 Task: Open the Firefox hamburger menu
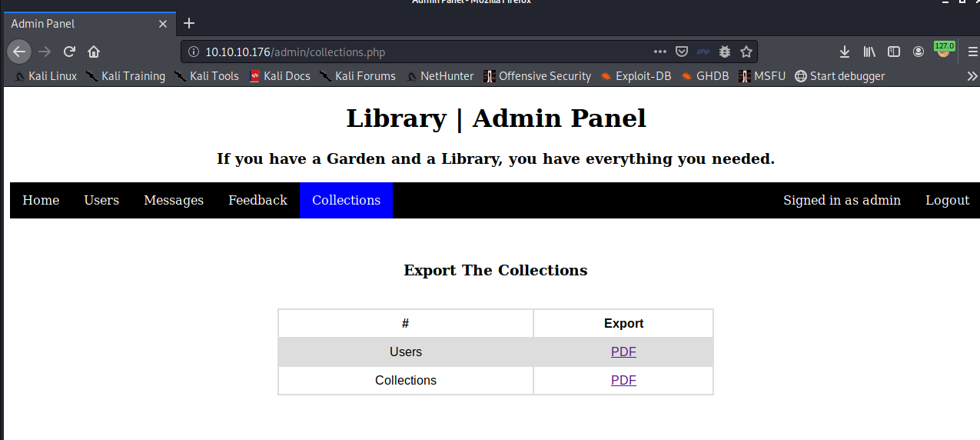(x=973, y=52)
